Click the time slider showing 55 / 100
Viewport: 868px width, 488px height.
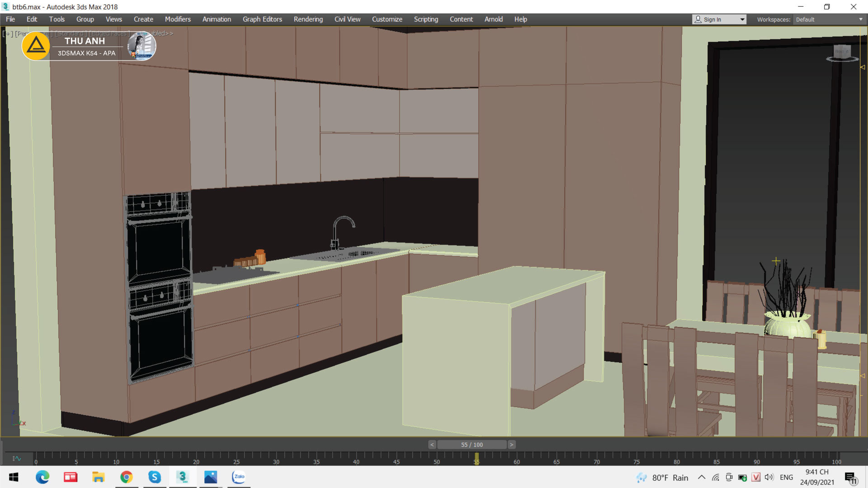[472, 445]
